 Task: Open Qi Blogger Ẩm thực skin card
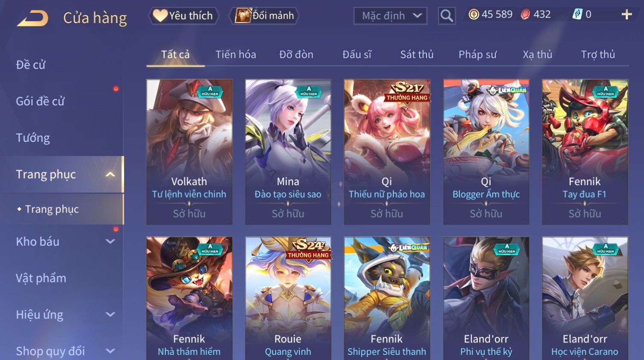pos(486,152)
